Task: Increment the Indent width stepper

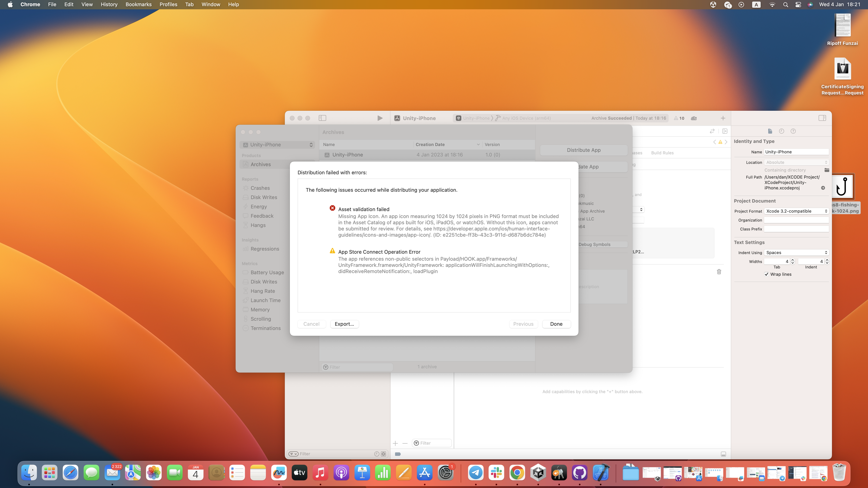Action: [x=827, y=260]
